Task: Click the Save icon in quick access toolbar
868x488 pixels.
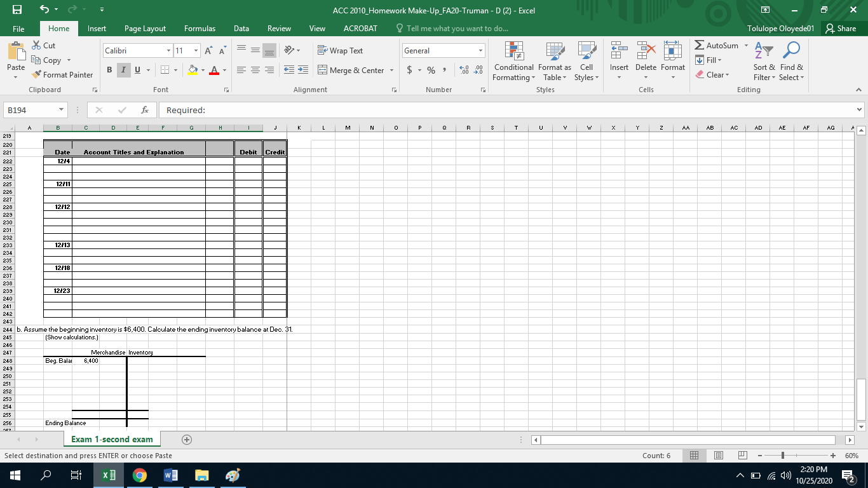Action: click(16, 10)
